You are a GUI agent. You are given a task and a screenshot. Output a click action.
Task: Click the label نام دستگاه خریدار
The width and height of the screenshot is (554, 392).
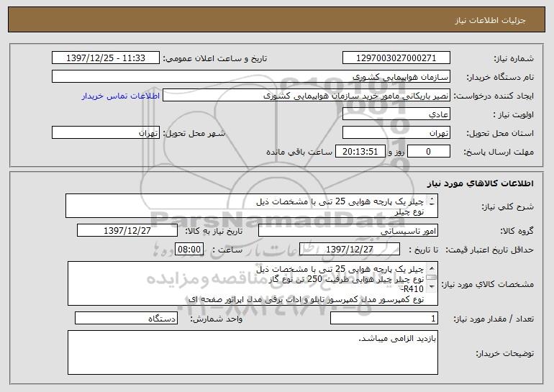pos(500,77)
